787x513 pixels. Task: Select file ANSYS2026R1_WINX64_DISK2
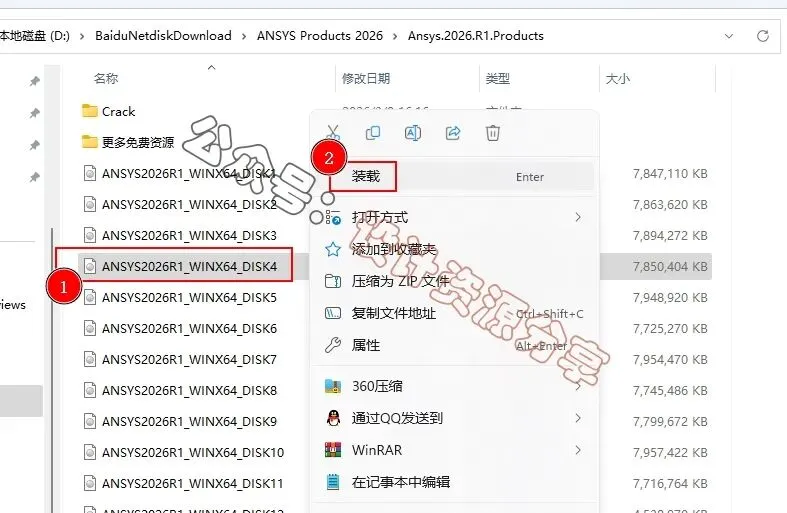point(189,204)
